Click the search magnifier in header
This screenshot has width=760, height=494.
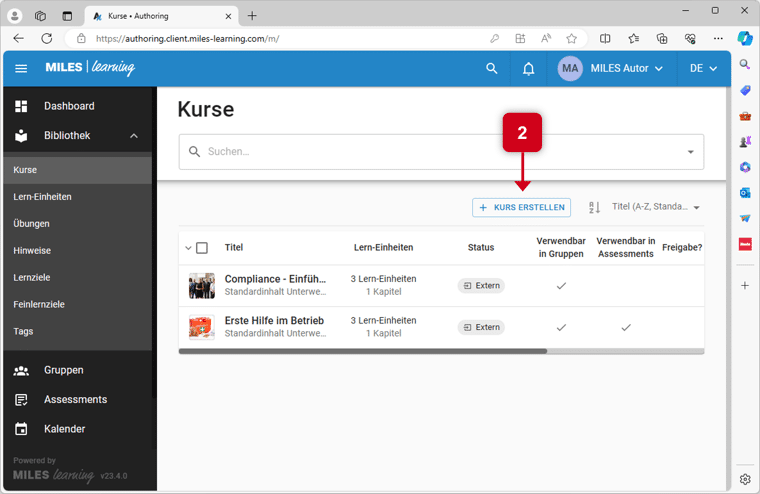pos(491,69)
